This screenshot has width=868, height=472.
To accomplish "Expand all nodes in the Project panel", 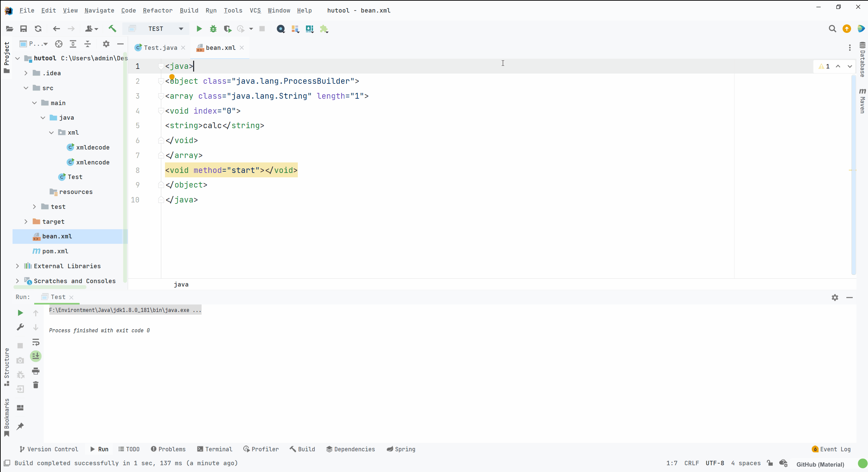I will pyautogui.click(x=73, y=44).
